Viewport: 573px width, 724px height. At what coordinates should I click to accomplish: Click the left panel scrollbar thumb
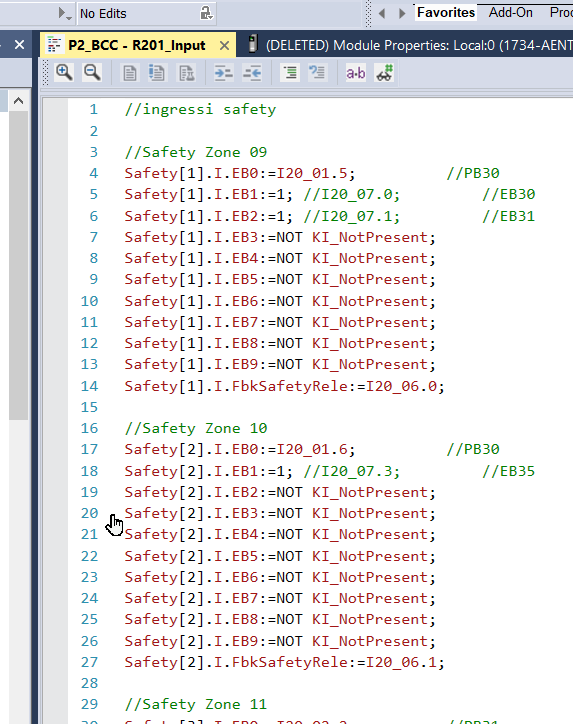click(18, 265)
